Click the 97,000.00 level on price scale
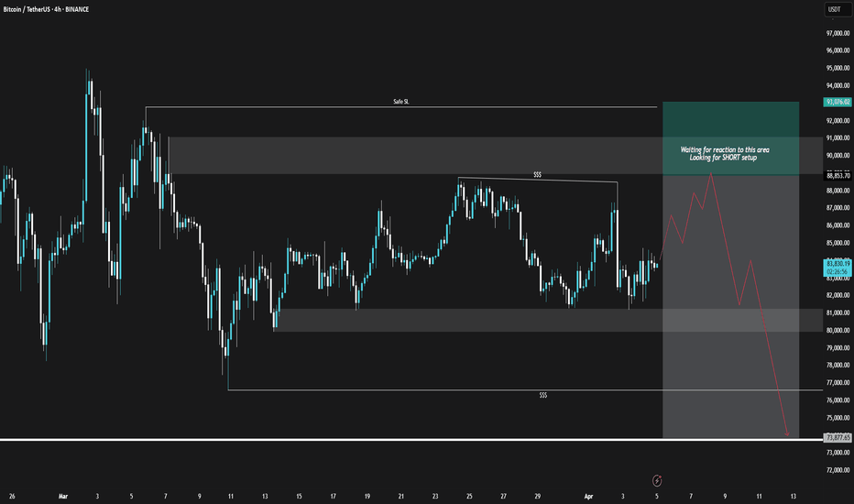 (x=838, y=33)
